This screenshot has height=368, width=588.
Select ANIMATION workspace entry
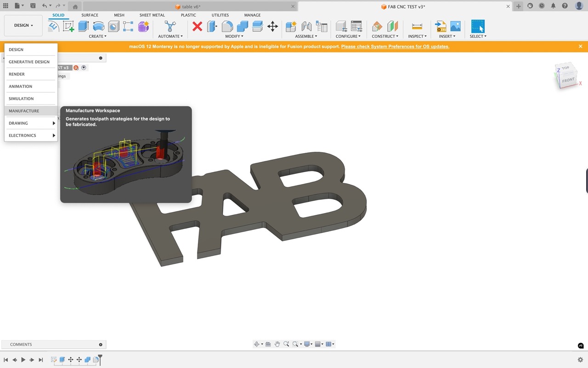click(31, 86)
